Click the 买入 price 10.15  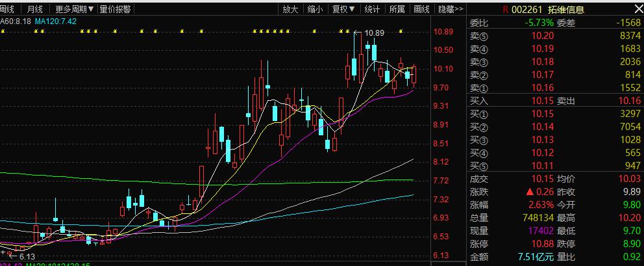(x=543, y=100)
